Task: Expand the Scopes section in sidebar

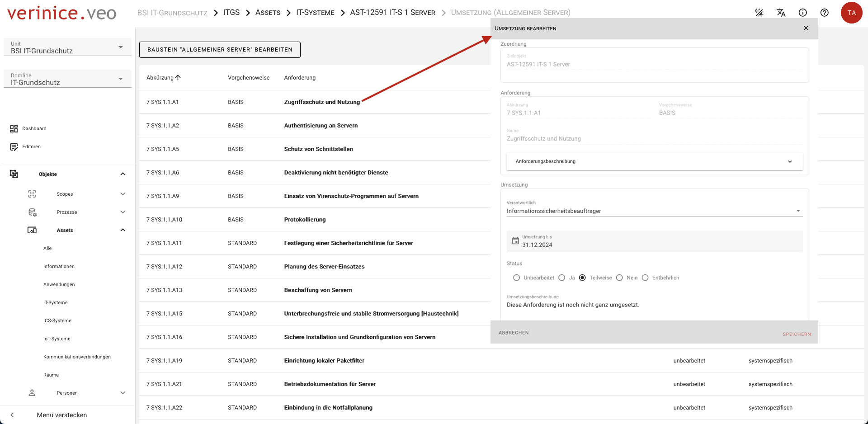Action: pyautogui.click(x=123, y=194)
